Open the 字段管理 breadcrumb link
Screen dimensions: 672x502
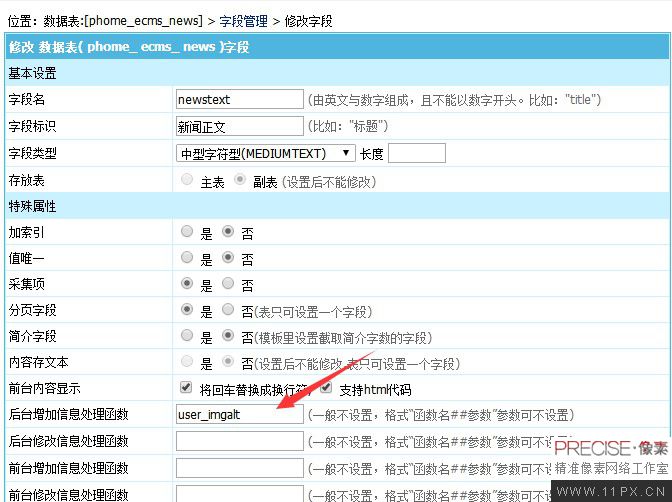tap(243, 21)
